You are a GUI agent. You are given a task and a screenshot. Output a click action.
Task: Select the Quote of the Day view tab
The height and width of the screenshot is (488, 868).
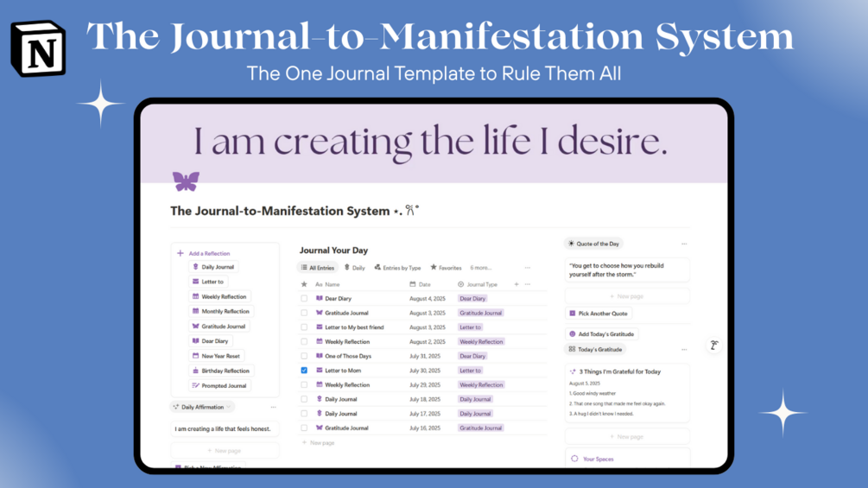click(x=593, y=244)
